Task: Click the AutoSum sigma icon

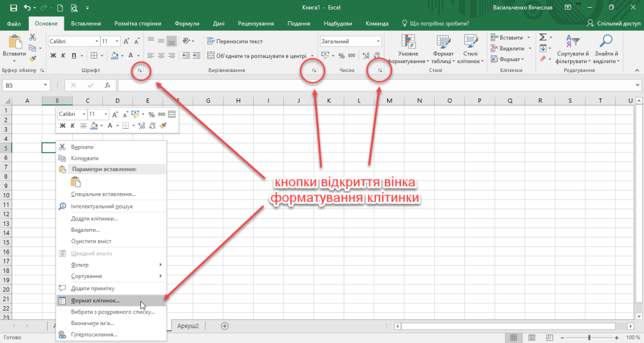Action: coord(543,37)
